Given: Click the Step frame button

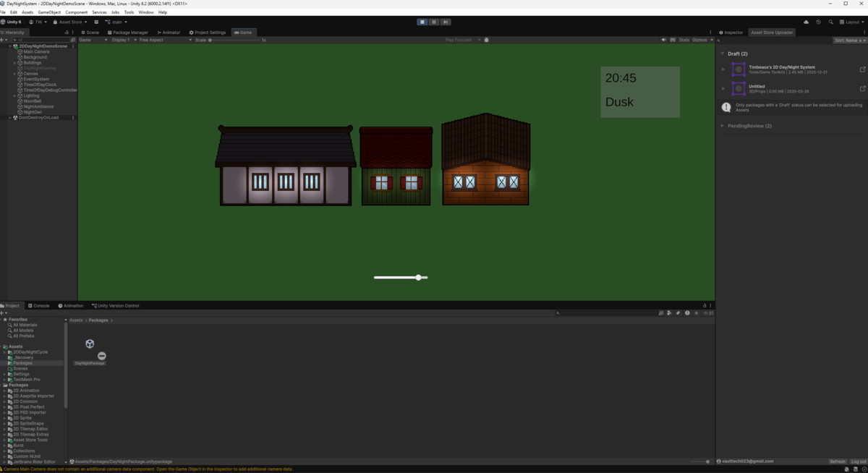Looking at the screenshot, I should pyautogui.click(x=446, y=22).
